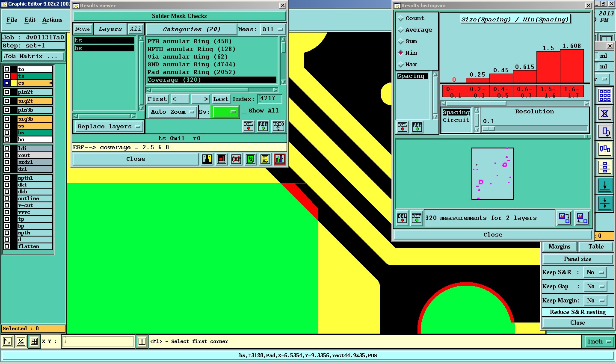Open the File menu
Viewport: 616px width, 364px height.
[x=12, y=20]
